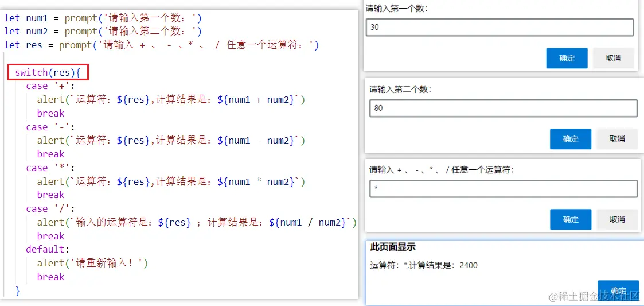644x306 pixels.
Task: Click the label 请输入第一个数：in the first dialog
Action: [397, 8]
